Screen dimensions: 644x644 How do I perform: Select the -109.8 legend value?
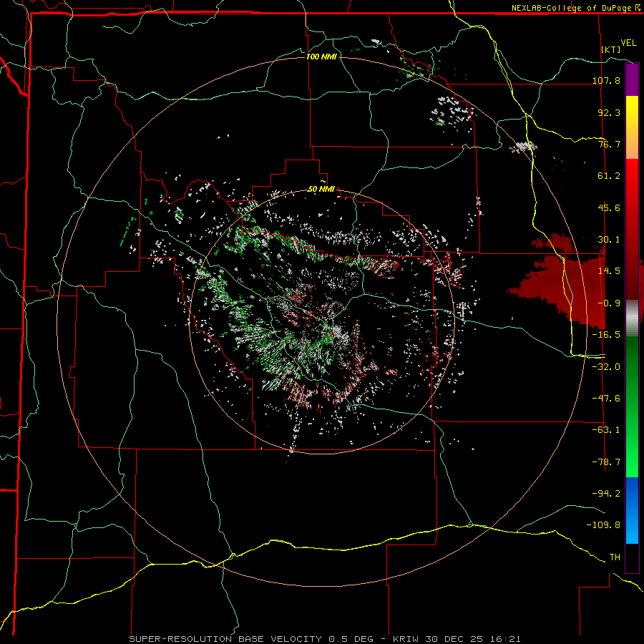click(x=603, y=525)
